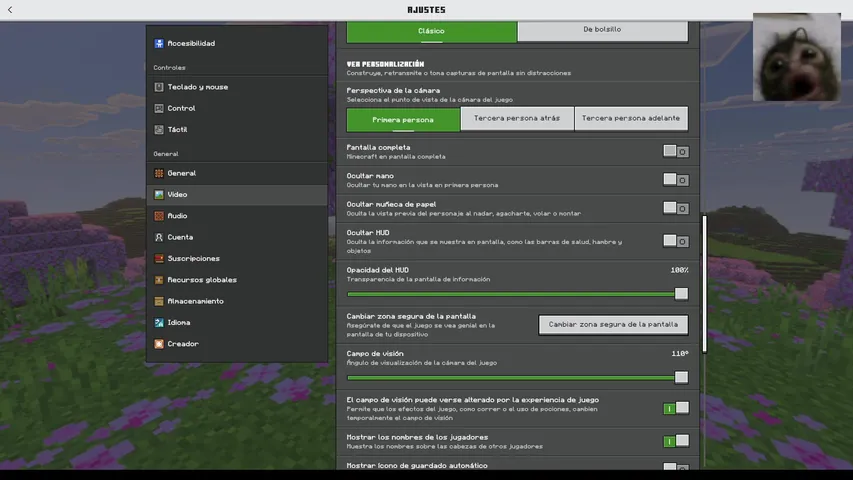Image resolution: width=853 pixels, height=480 pixels.
Task: Toggle Ocultar HUD switch
Action: point(676,241)
